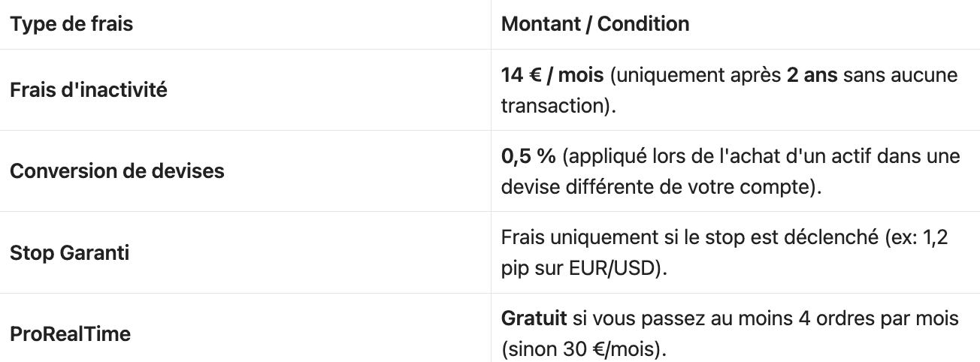
Task: Click the "ProRealTime" row label
Action: (70, 334)
